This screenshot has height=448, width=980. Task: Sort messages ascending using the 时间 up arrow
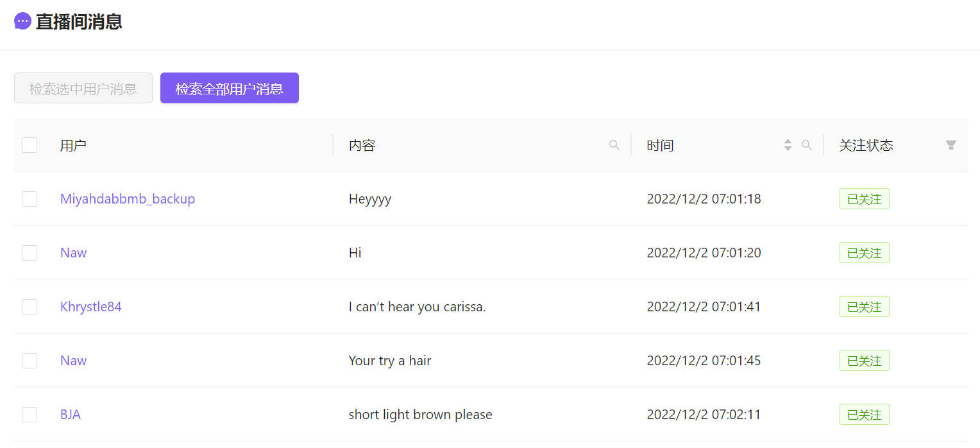(x=787, y=141)
